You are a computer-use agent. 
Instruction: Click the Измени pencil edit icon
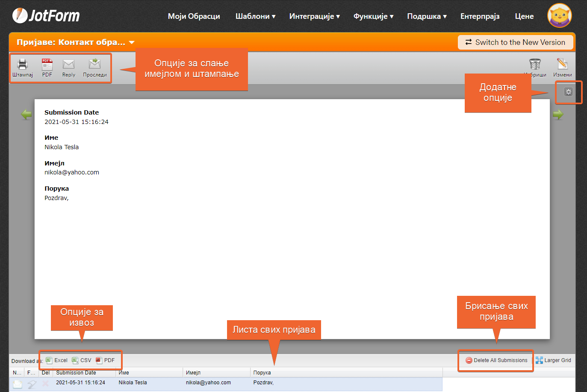pos(562,65)
